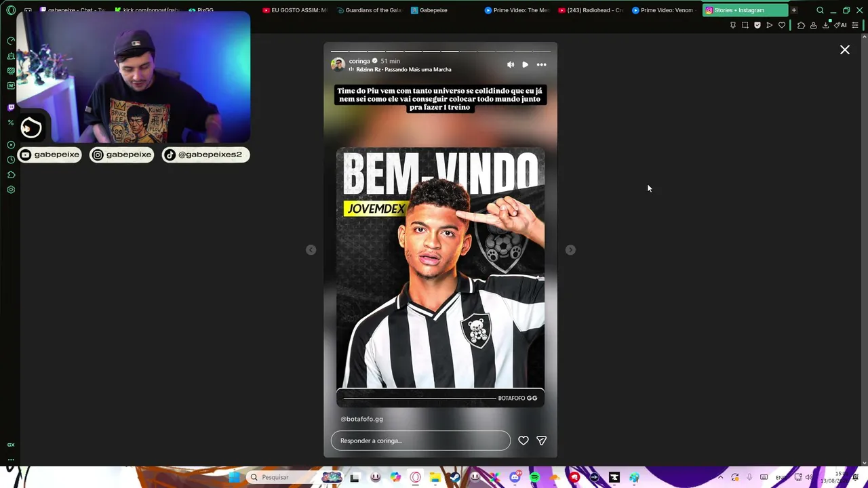Search open tabs with the magnifier
The image size is (868, 488).
[x=820, y=10]
